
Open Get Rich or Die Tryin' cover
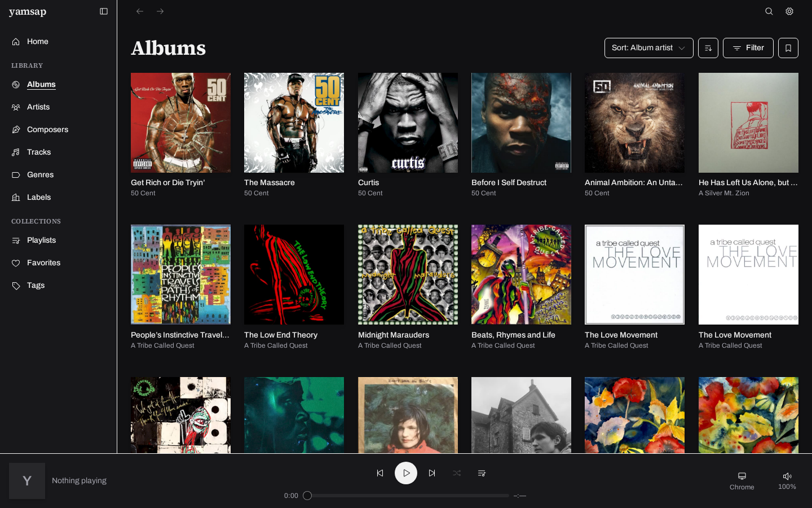180,122
